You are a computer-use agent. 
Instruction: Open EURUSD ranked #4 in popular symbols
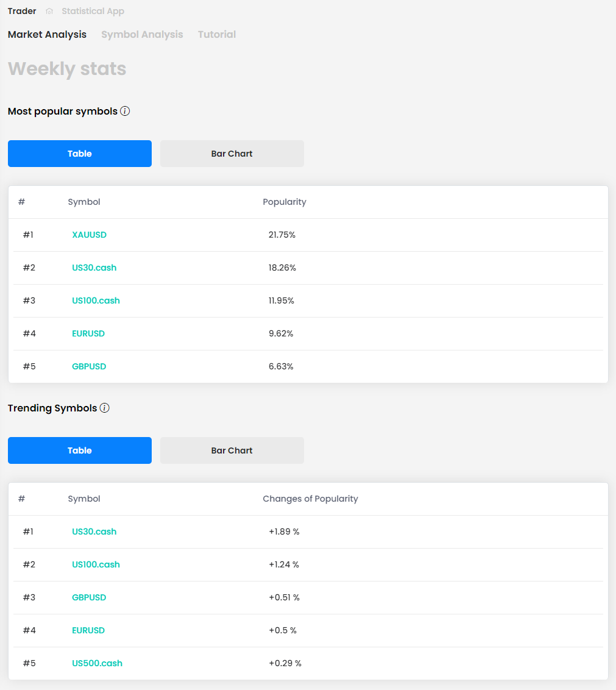[88, 333]
